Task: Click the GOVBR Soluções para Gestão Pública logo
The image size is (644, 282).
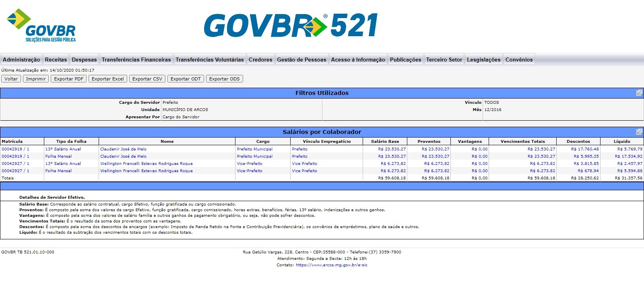Action: coord(41,25)
